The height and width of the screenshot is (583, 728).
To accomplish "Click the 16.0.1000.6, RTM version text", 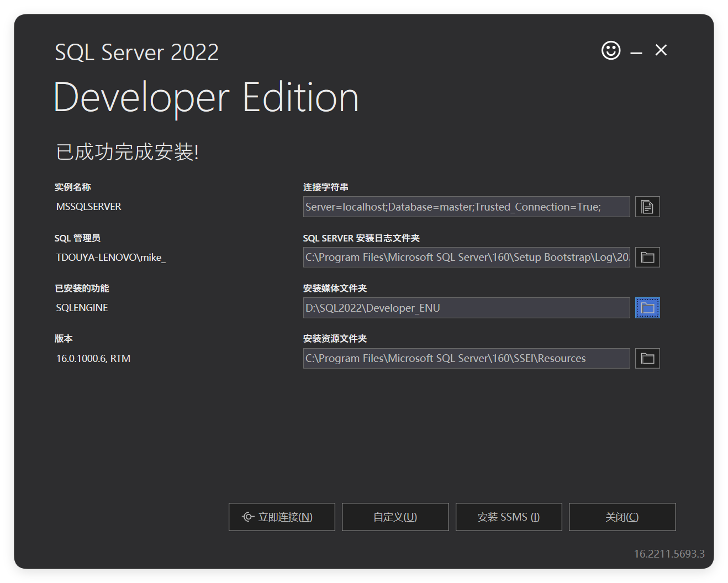I will pos(93,359).
